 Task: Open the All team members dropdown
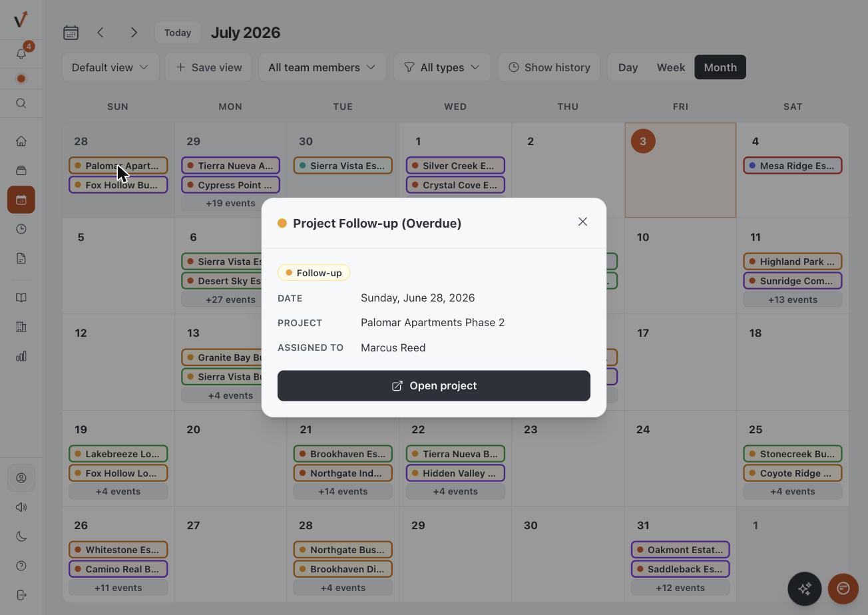(322, 67)
